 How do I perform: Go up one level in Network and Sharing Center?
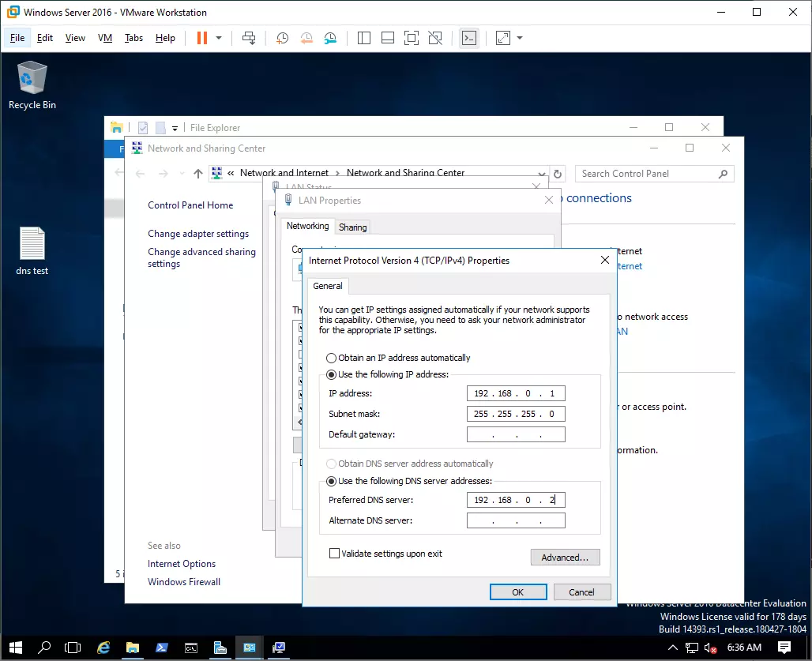point(197,174)
